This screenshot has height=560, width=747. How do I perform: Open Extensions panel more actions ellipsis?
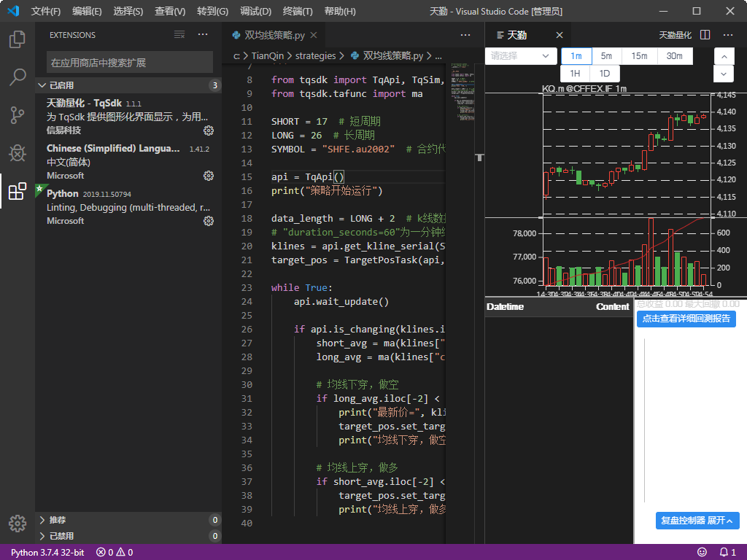click(x=203, y=35)
